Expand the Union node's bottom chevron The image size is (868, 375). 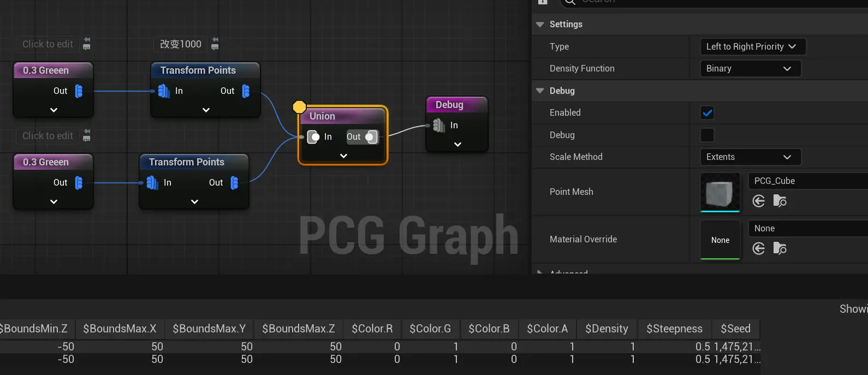(x=343, y=156)
